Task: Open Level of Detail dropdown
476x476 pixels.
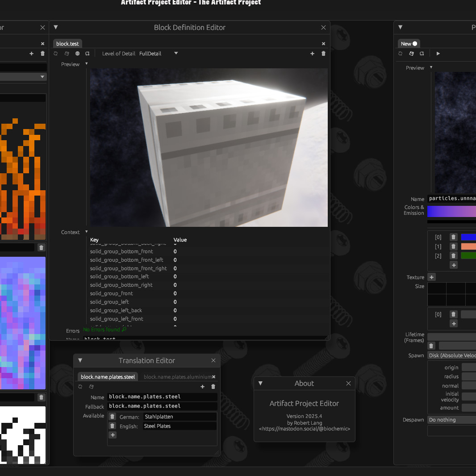Action: (x=176, y=54)
